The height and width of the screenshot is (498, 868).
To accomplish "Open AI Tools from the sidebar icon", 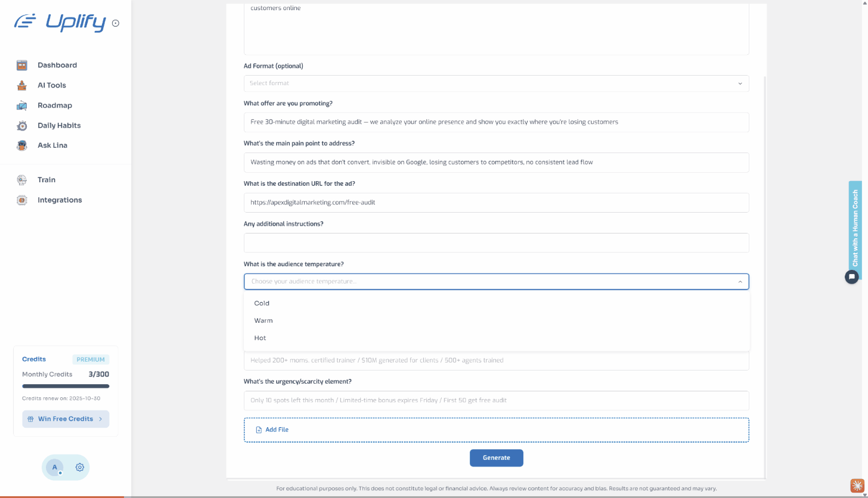I will point(22,85).
